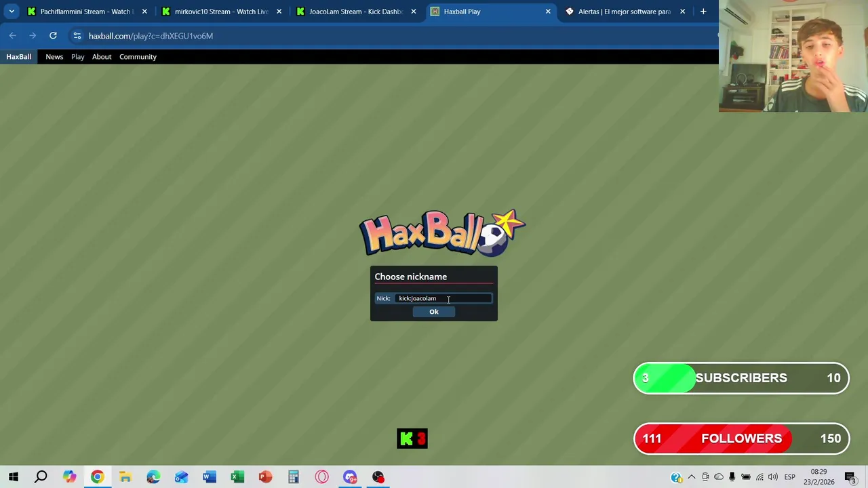Launch PowerPoint from the taskbar
868x488 pixels.
click(x=265, y=477)
